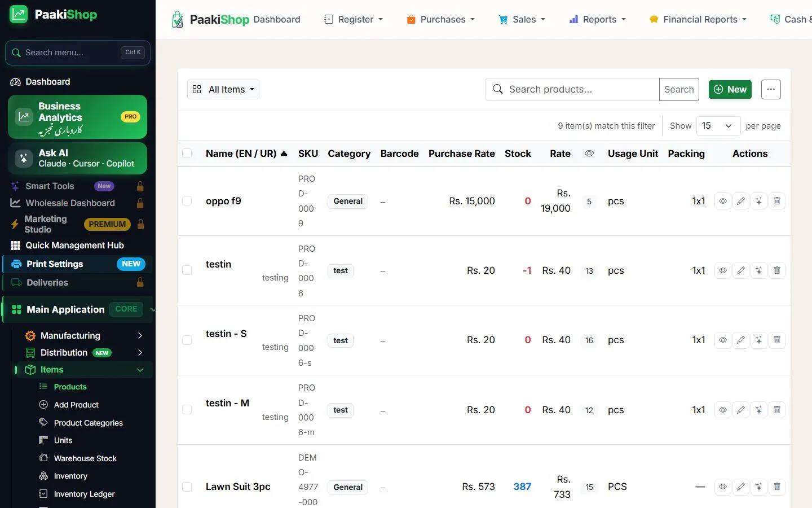Collapse the Items menu section
The width and height of the screenshot is (812, 508).
pyautogui.click(x=84, y=370)
